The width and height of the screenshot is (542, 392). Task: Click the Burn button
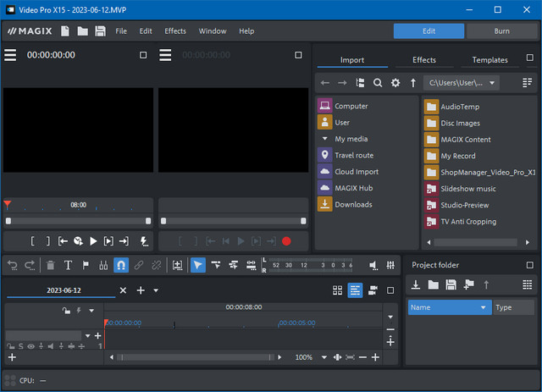click(501, 31)
